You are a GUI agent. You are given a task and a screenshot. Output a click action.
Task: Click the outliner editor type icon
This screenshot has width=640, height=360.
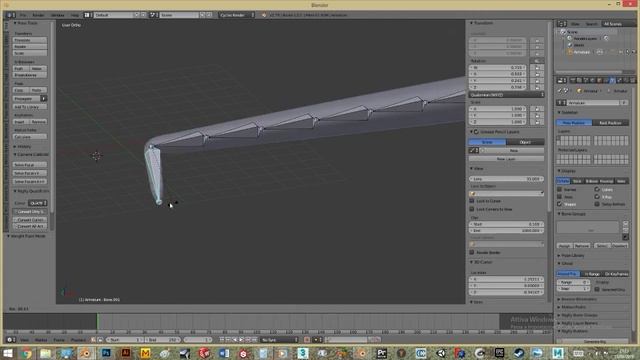pos(562,24)
